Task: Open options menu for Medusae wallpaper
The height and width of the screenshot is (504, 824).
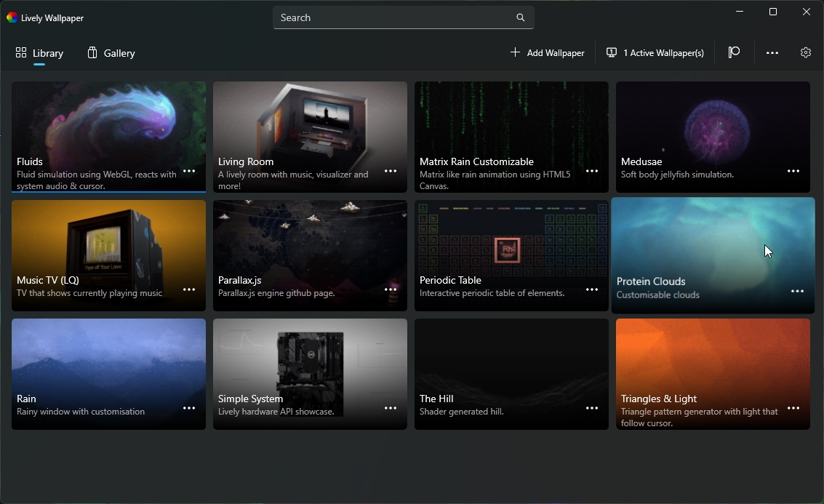Action: [x=793, y=170]
